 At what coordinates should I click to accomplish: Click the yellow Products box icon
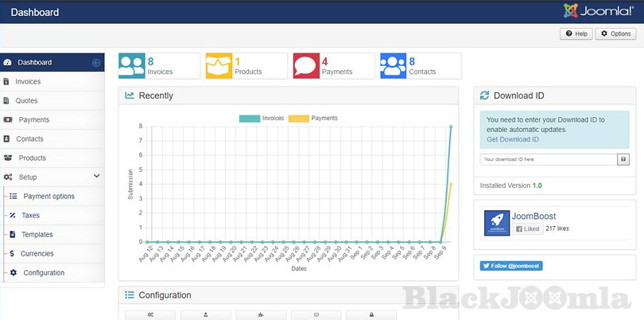click(219, 66)
